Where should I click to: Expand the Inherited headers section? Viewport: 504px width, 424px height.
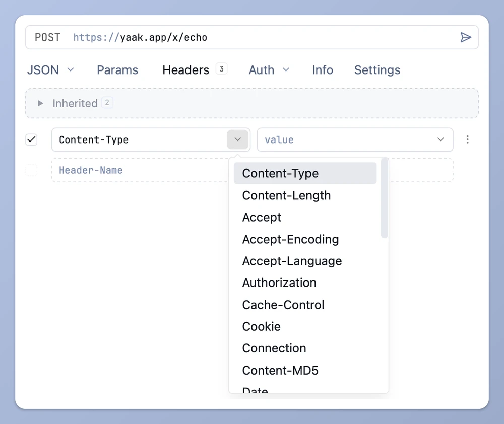[40, 103]
